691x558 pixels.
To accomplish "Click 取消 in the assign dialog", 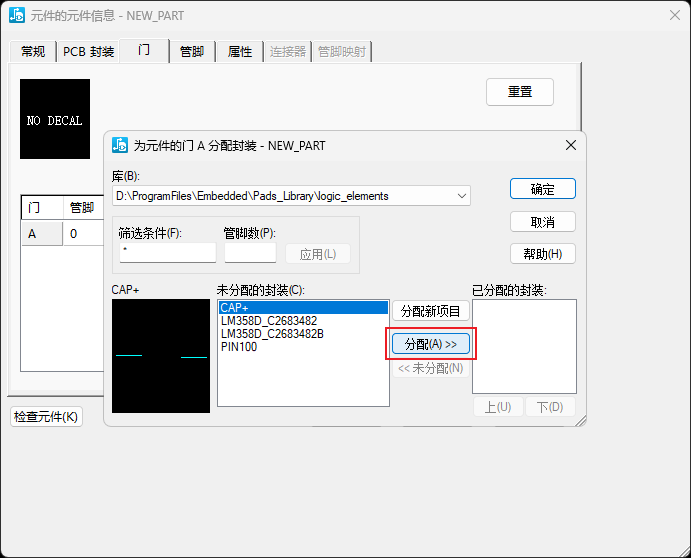I will point(542,221).
